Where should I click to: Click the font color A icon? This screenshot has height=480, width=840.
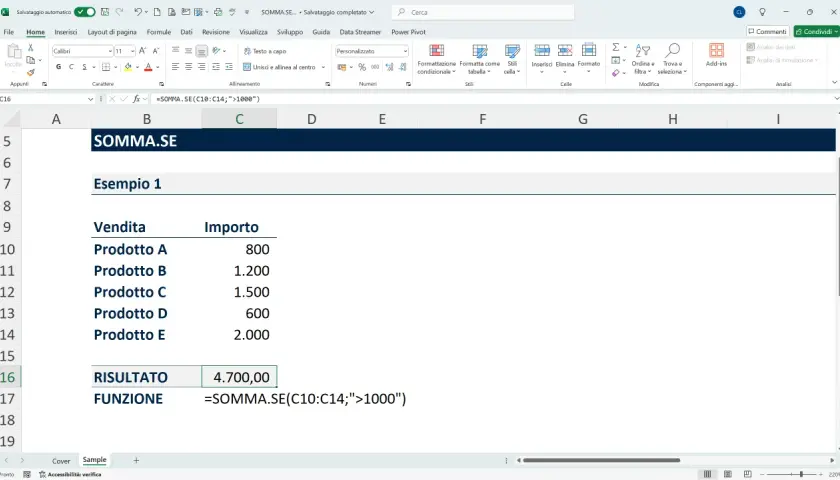148,67
